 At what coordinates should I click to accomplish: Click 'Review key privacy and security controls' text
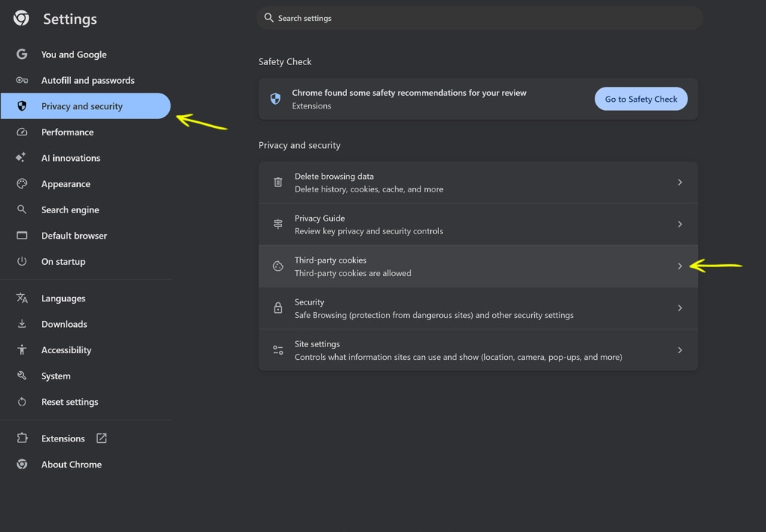pyautogui.click(x=369, y=231)
